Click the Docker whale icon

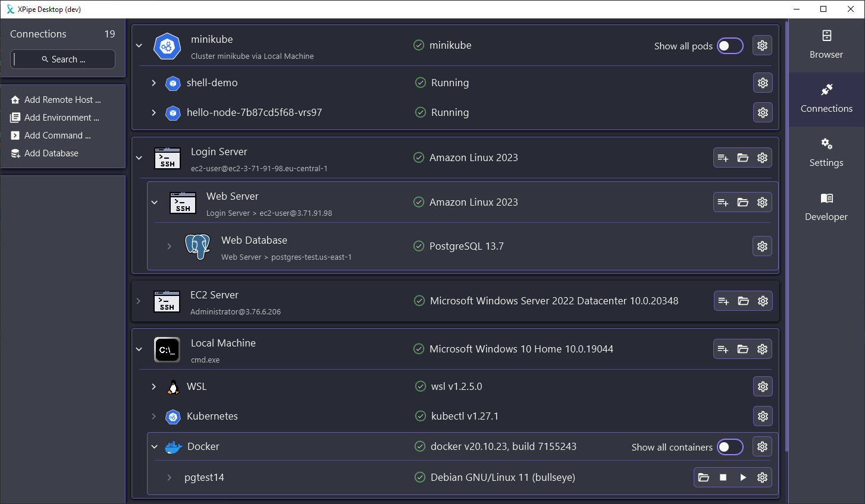coord(173,447)
